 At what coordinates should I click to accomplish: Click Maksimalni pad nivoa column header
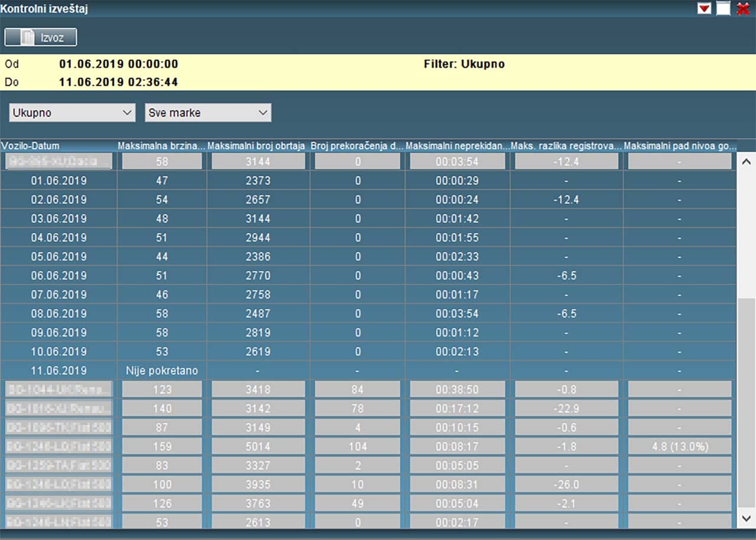pos(679,146)
